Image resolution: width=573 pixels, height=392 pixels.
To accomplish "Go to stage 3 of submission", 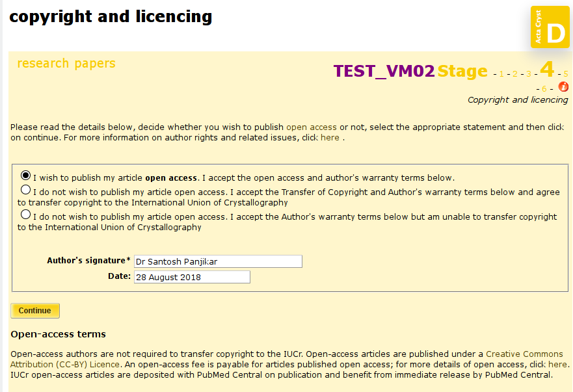I will click(x=528, y=74).
